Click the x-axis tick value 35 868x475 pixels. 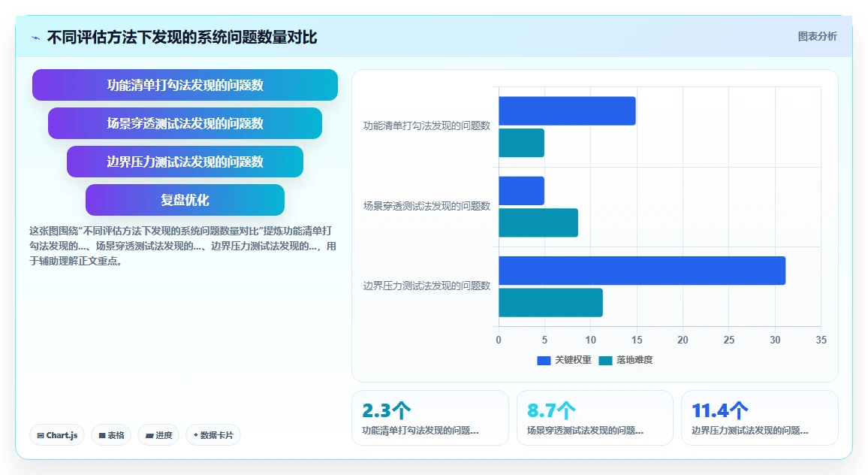pos(821,340)
